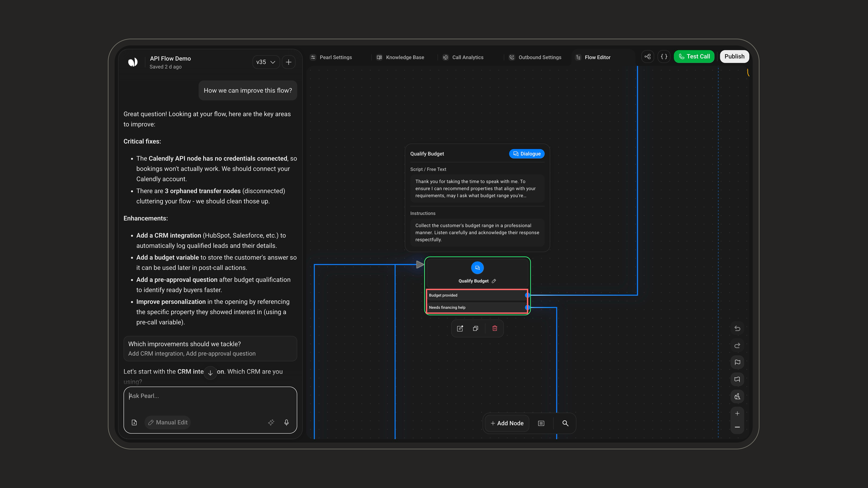
Task: Click the curly braces variables icon
Action: (664, 57)
